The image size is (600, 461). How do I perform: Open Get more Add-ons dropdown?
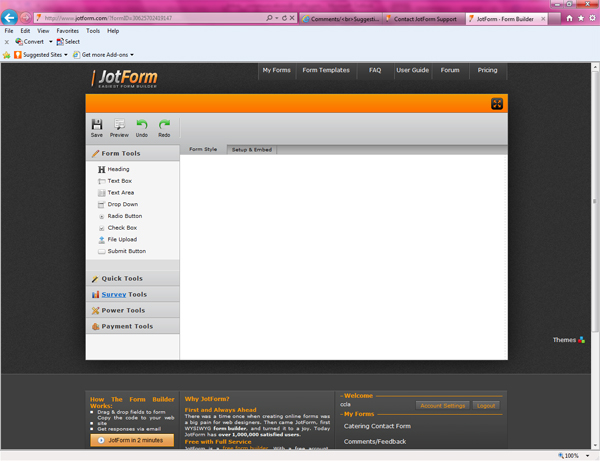[x=132, y=55]
